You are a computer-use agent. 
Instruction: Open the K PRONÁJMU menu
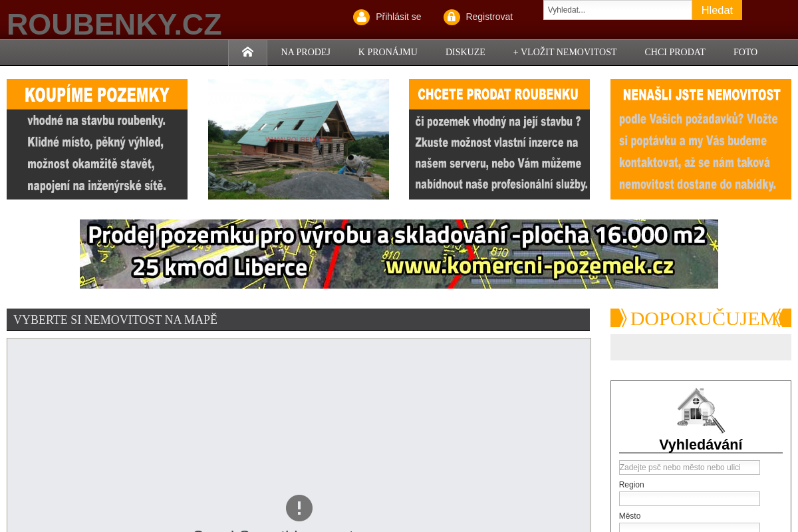click(388, 52)
